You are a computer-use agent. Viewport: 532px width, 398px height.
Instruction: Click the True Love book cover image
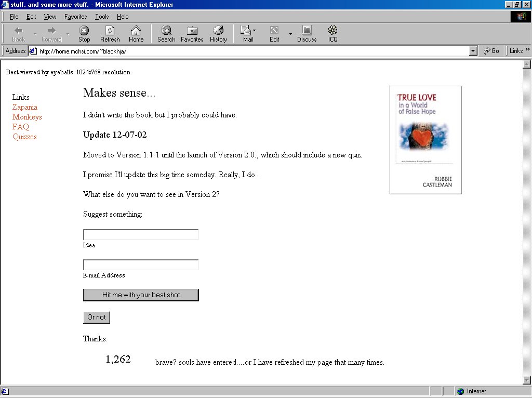click(x=425, y=140)
